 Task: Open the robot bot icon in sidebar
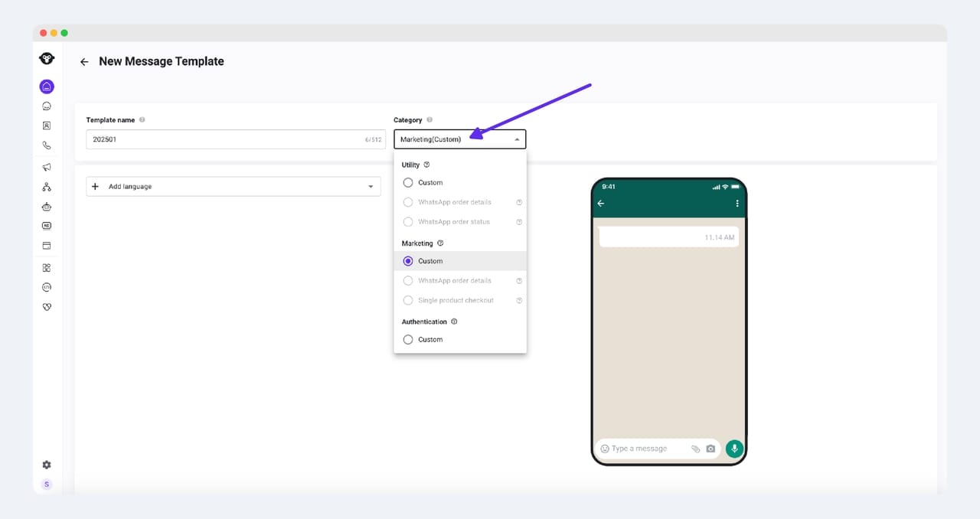(x=47, y=207)
